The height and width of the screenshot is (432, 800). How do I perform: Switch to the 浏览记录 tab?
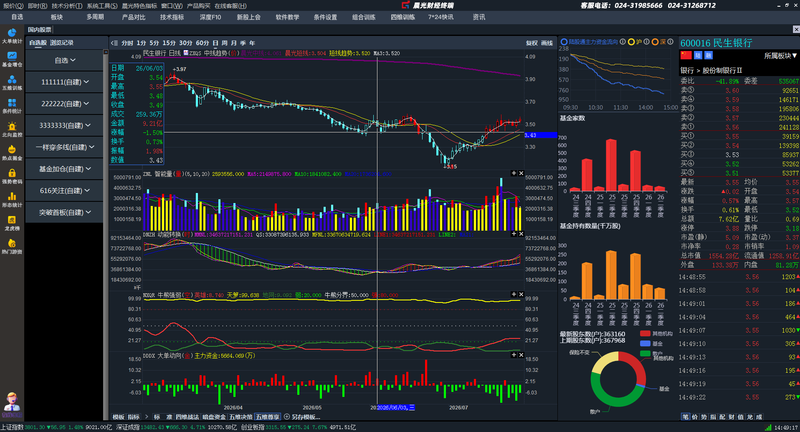(62, 43)
